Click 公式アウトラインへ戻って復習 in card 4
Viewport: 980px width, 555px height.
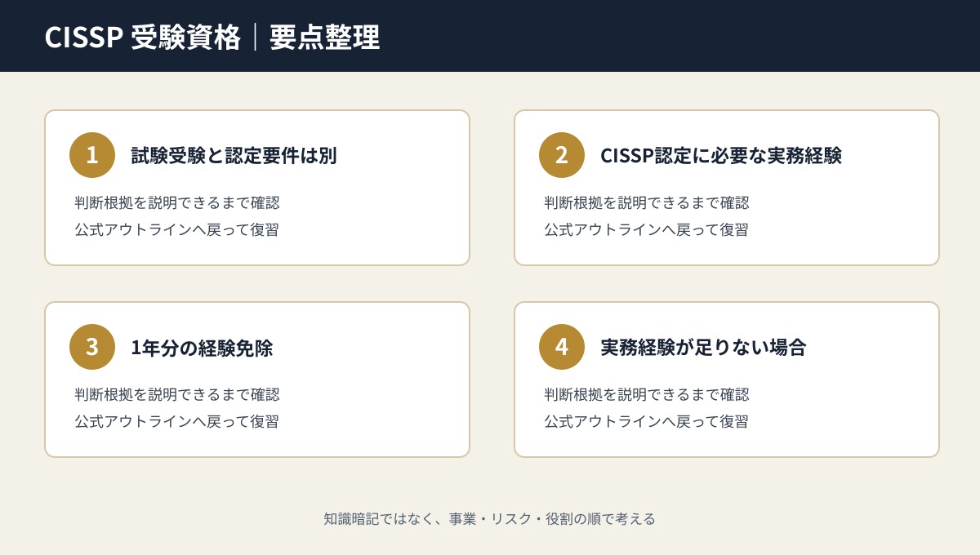pos(646,422)
